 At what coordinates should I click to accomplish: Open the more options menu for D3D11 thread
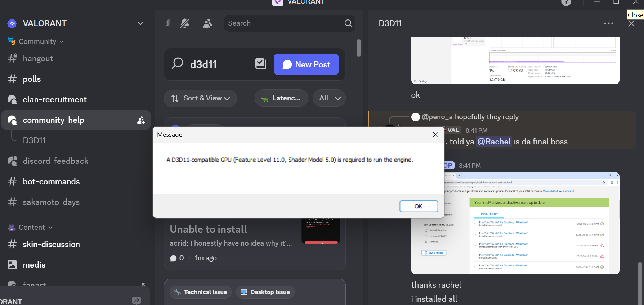(x=609, y=23)
